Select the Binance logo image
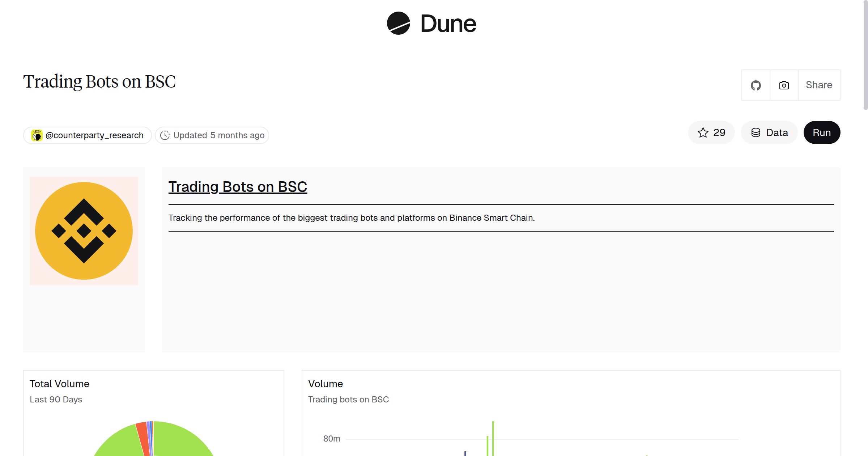 pyautogui.click(x=84, y=231)
